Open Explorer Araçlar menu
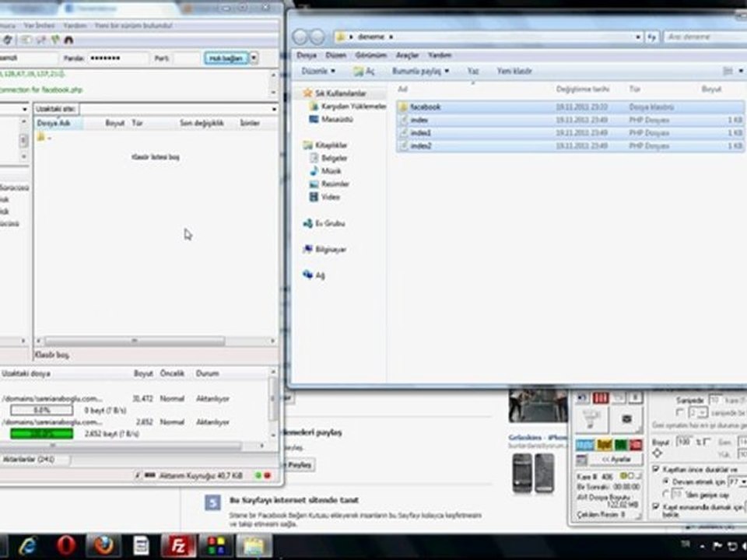This screenshot has width=747, height=560. coord(407,55)
